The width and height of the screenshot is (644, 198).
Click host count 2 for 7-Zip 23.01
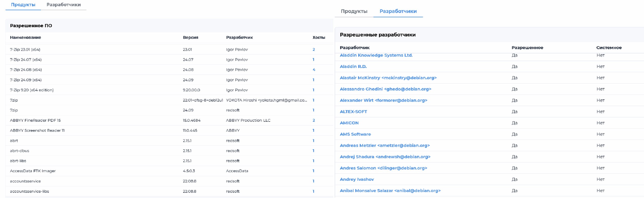click(x=314, y=50)
